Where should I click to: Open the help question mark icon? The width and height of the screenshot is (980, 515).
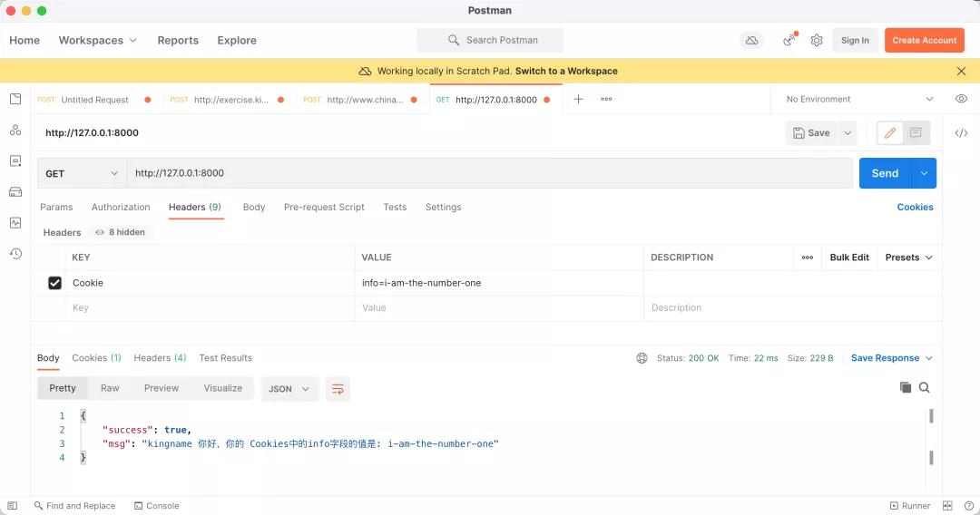(969, 506)
